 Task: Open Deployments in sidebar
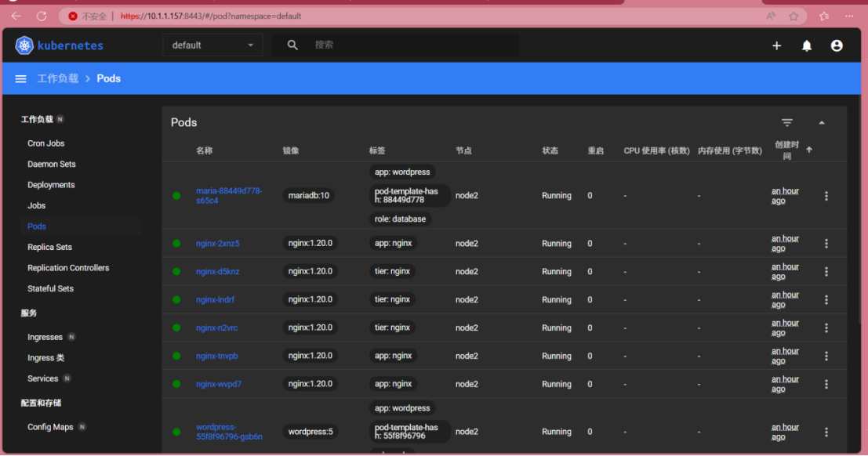click(51, 185)
